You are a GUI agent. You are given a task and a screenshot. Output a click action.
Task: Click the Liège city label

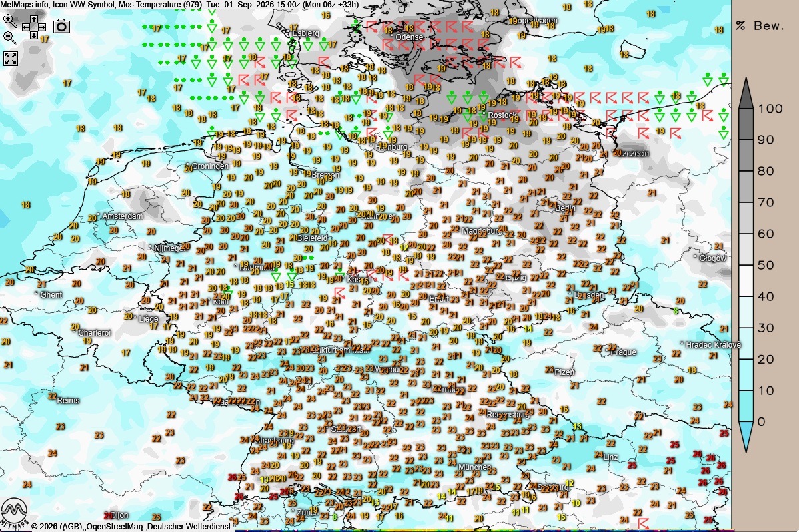[149, 319]
